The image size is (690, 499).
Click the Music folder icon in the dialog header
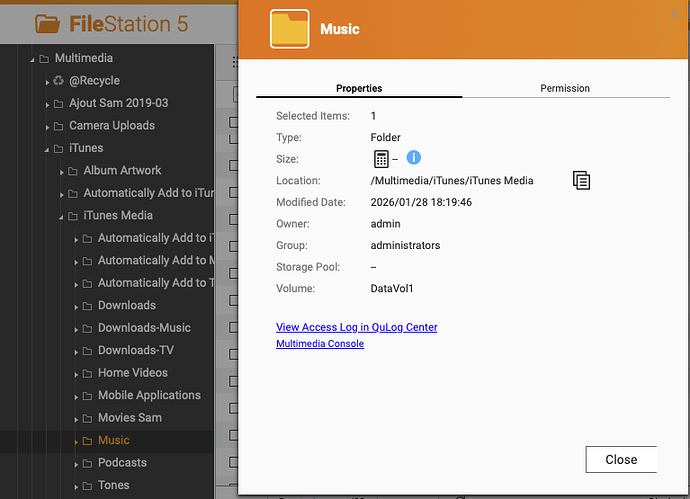click(290, 29)
